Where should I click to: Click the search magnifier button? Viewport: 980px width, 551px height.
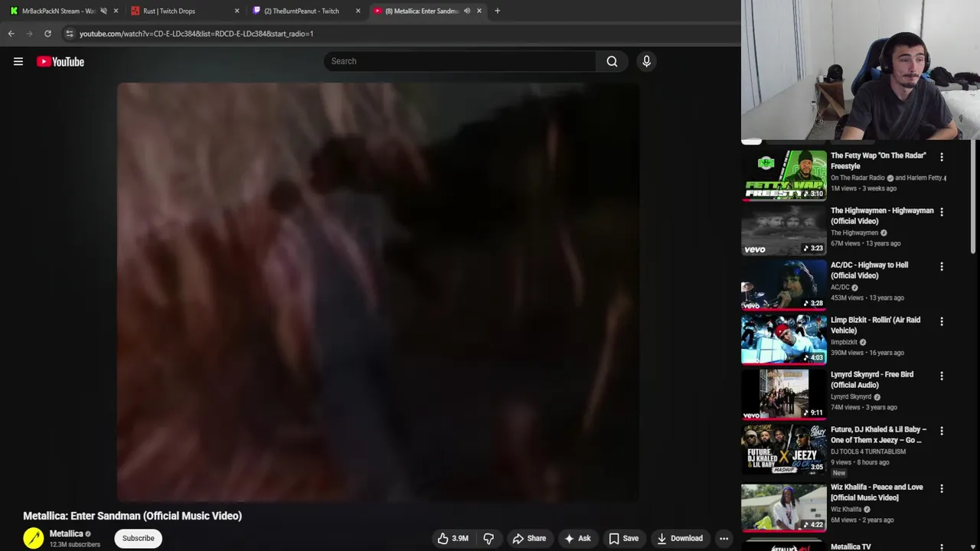coord(612,61)
